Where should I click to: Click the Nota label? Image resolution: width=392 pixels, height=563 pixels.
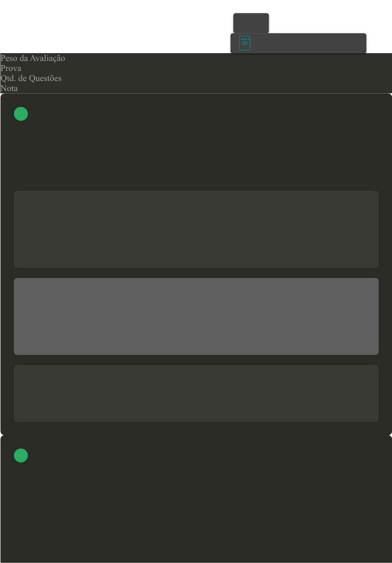point(9,88)
